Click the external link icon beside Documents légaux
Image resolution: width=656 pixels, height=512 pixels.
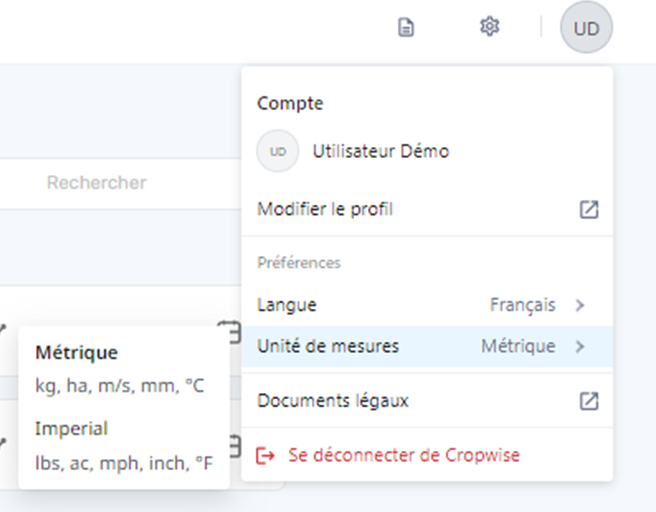589,401
